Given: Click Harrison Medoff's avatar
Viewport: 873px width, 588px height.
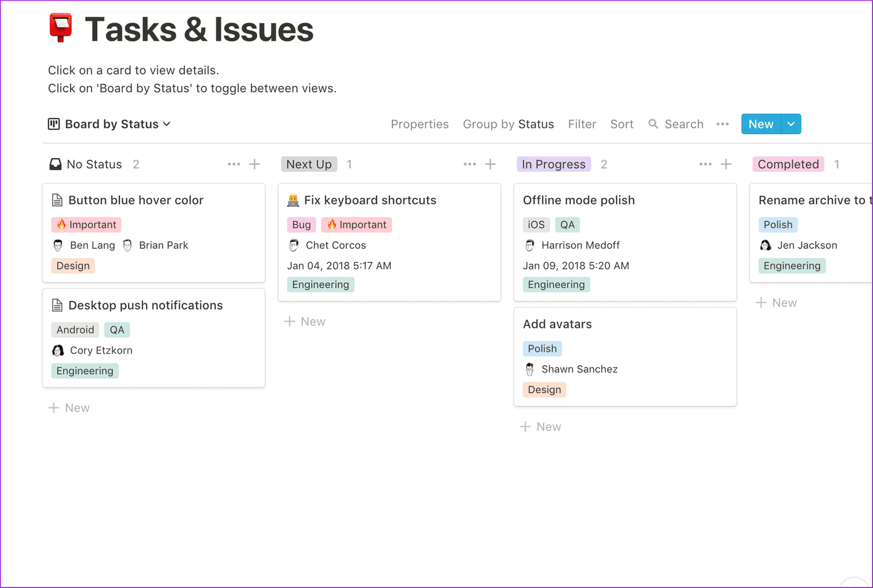Looking at the screenshot, I should click(529, 245).
